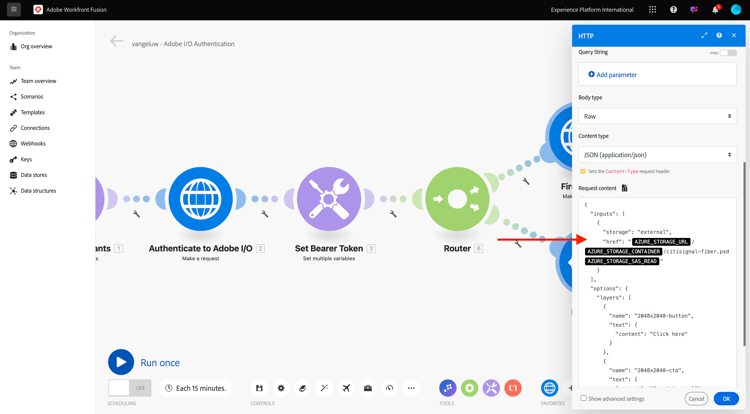
Task: Toggle the scheduling ON/OFF switch
Action: (130, 388)
